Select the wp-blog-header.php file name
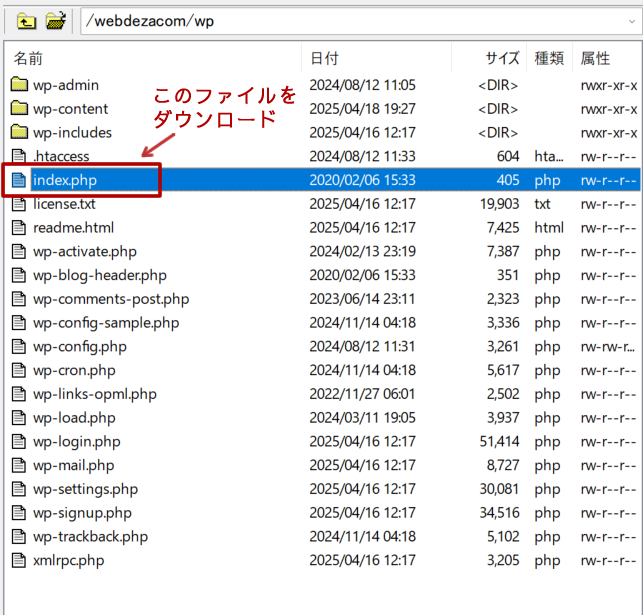This screenshot has width=643, height=615. point(100,276)
